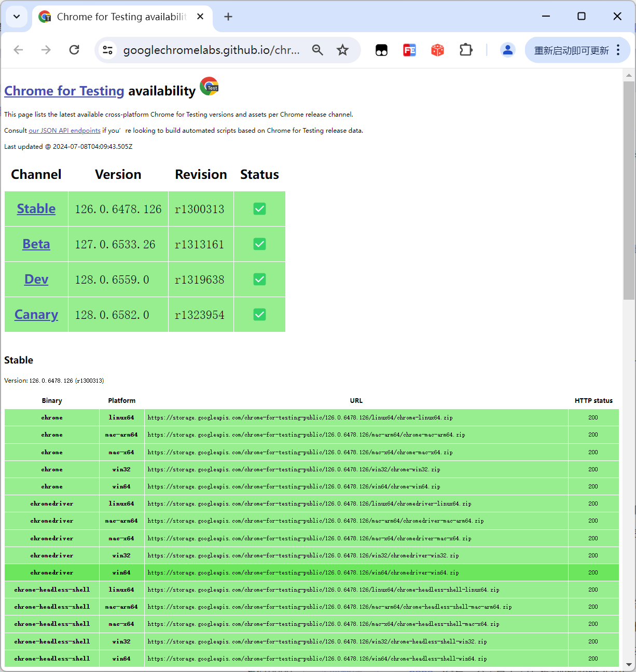Go forward to next page
This screenshot has width=636, height=672.
(46, 50)
